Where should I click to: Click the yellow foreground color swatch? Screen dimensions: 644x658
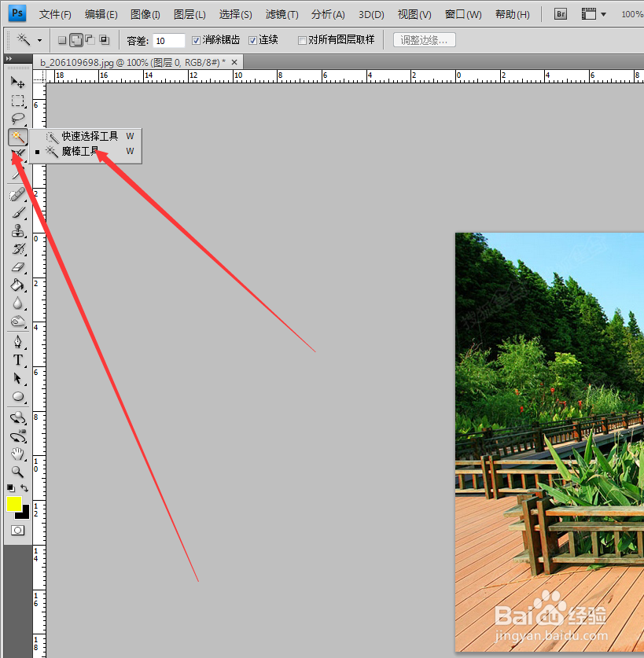click(x=13, y=502)
